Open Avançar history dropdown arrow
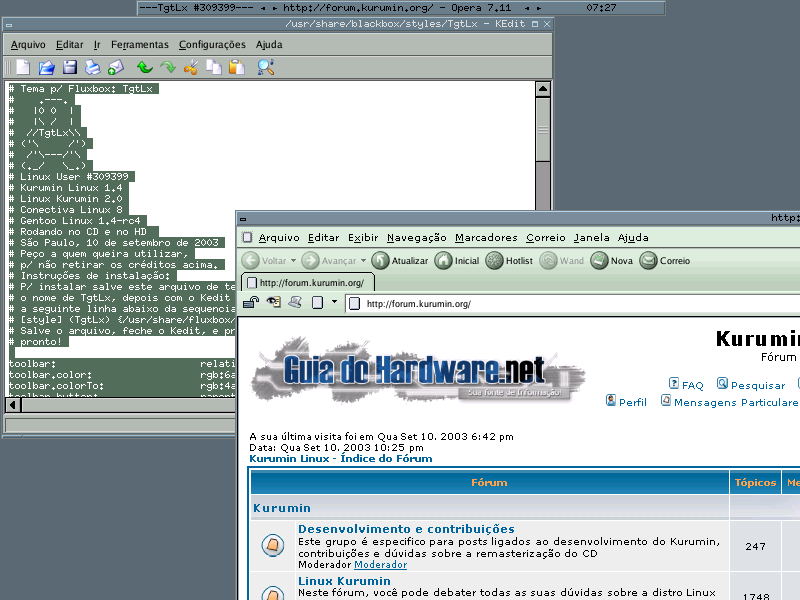This screenshot has height=600, width=800. pos(363,261)
